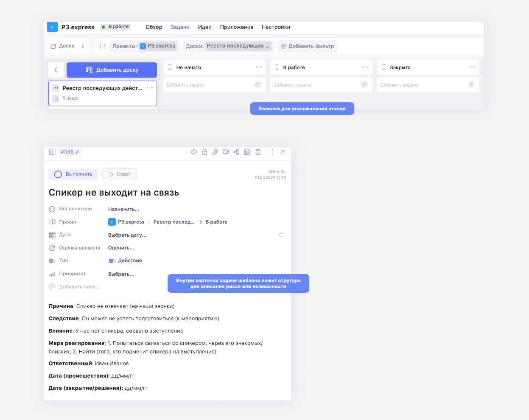Toggle task watch eye icon
529x420 pixels.
tap(194, 152)
